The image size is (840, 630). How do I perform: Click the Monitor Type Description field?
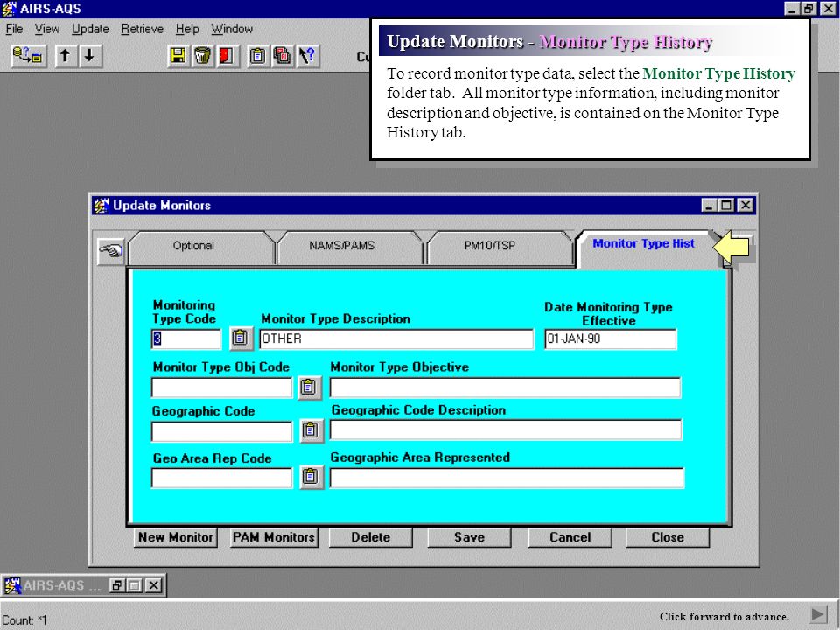pos(396,339)
